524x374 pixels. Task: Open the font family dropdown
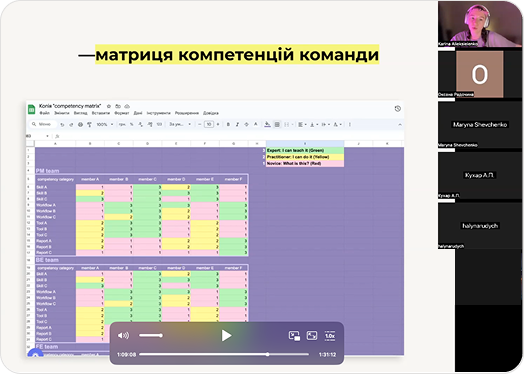coord(180,124)
